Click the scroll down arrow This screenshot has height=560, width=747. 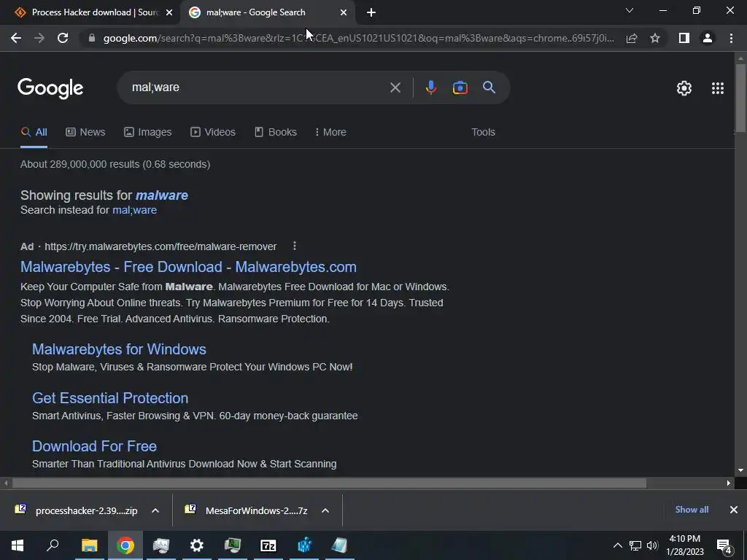pos(740,470)
